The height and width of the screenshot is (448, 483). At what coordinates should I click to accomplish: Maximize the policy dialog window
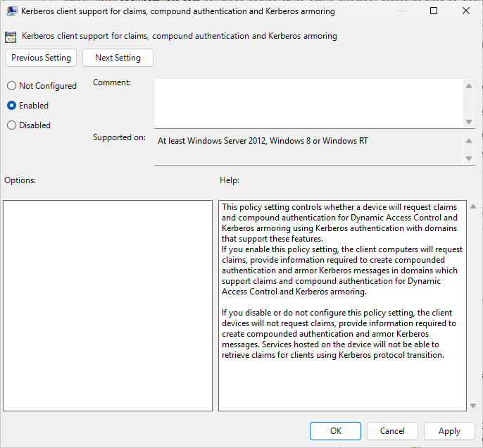click(x=434, y=11)
